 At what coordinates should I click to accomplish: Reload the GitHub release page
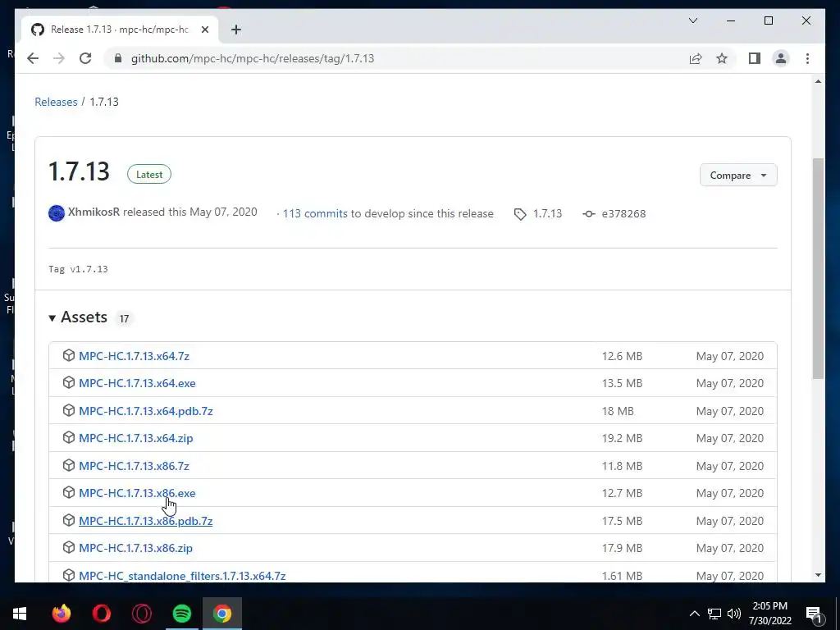pos(85,58)
